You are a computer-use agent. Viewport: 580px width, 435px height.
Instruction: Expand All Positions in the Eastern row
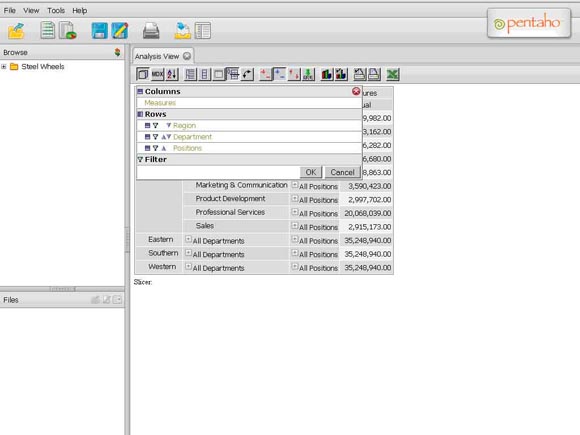coord(294,239)
